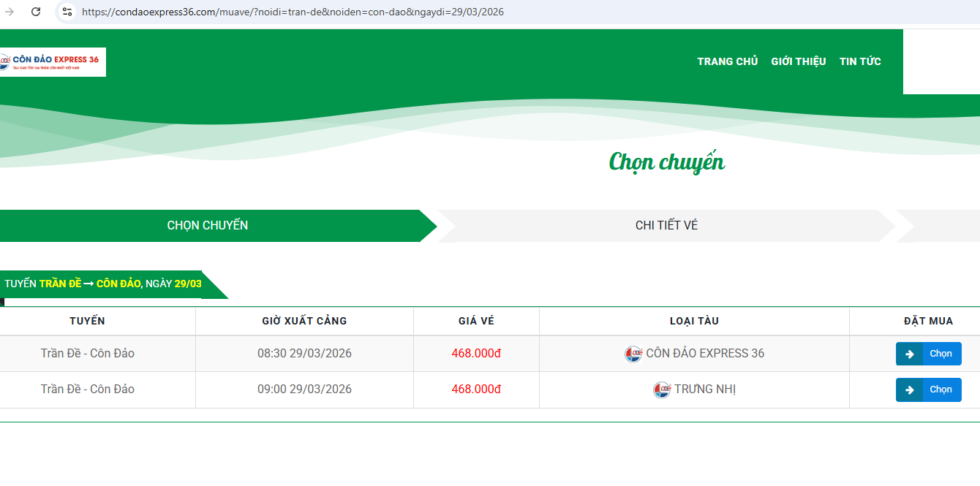The height and width of the screenshot is (486, 980).
Task: Click the GIỜ XUẤT CẢNG column header
Action: [305, 321]
